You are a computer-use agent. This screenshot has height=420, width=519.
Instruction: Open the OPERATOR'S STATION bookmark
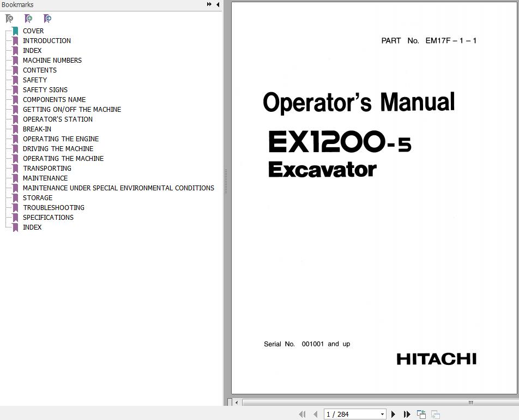(58, 119)
